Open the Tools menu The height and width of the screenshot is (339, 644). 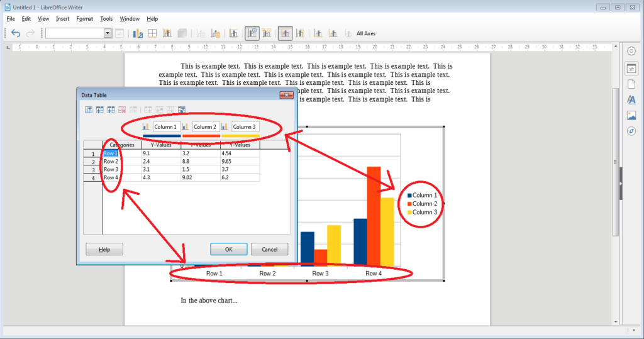pos(106,18)
